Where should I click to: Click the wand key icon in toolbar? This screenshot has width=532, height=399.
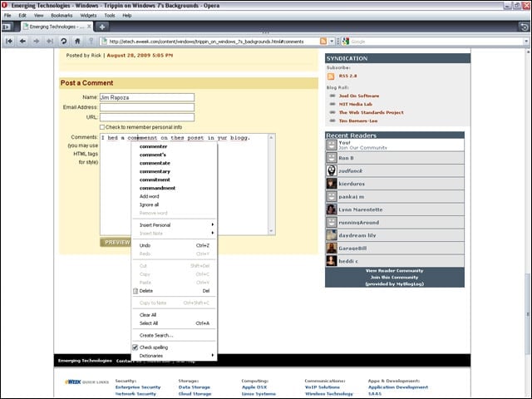point(91,42)
